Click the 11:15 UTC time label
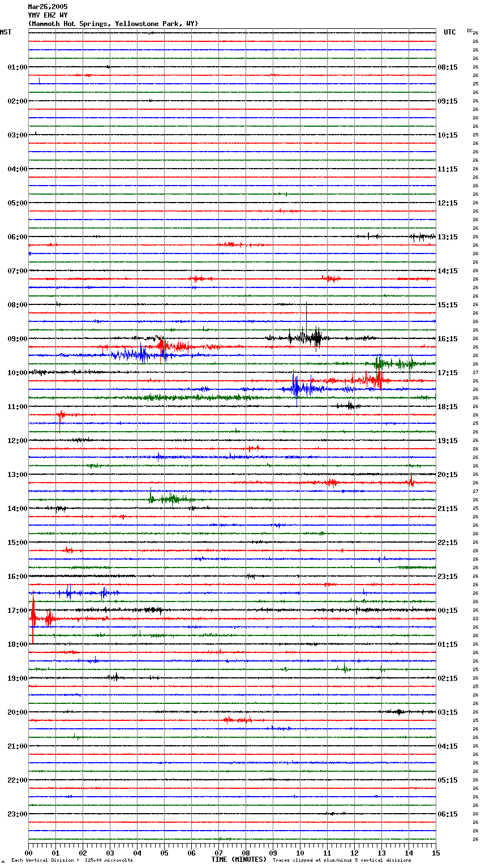The image size is (481, 868). [x=448, y=169]
